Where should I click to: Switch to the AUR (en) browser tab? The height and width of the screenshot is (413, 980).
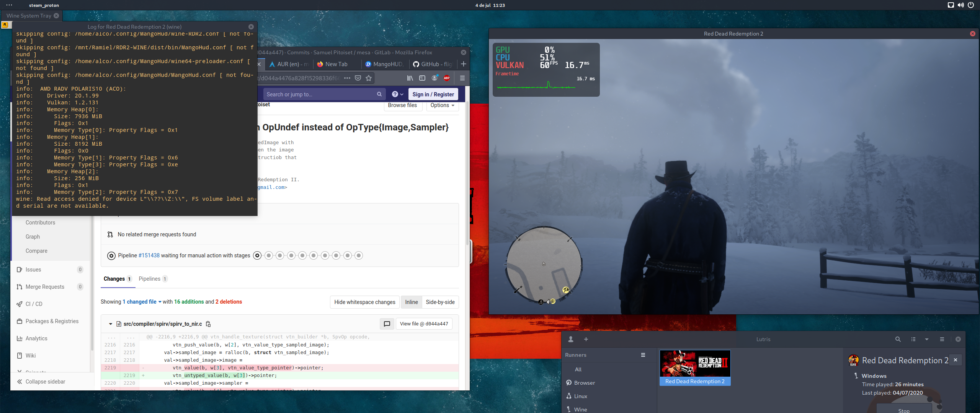click(x=289, y=64)
